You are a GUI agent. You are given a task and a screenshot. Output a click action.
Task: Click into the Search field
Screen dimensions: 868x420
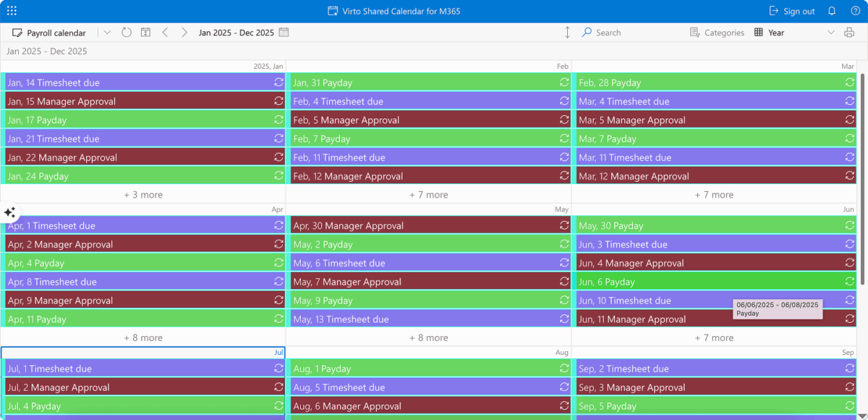coord(629,33)
